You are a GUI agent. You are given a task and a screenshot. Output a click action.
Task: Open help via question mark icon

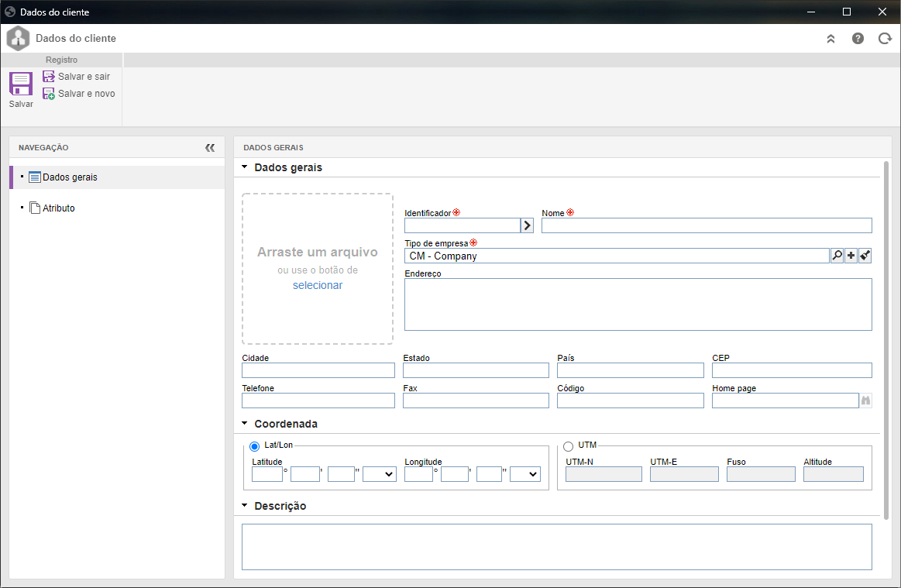[858, 39]
